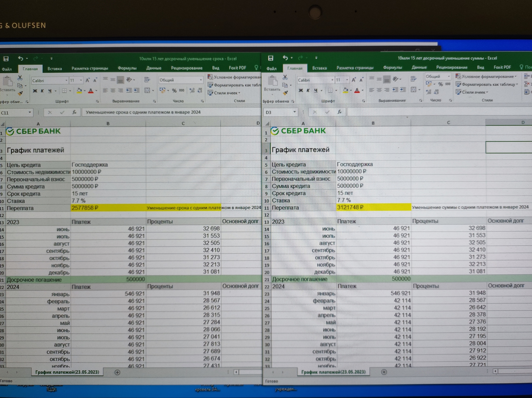Add new sheet in right window
This screenshot has height=398, width=532.
[384, 372]
